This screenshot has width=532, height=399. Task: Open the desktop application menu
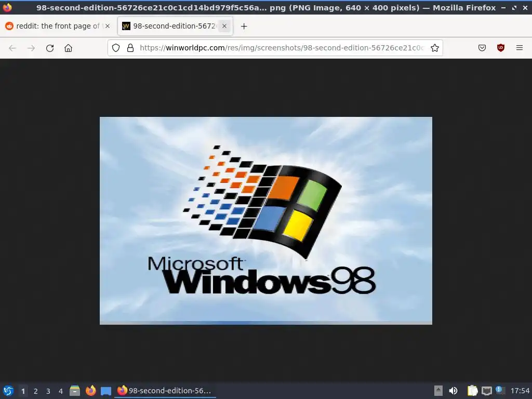[x=8, y=391]
